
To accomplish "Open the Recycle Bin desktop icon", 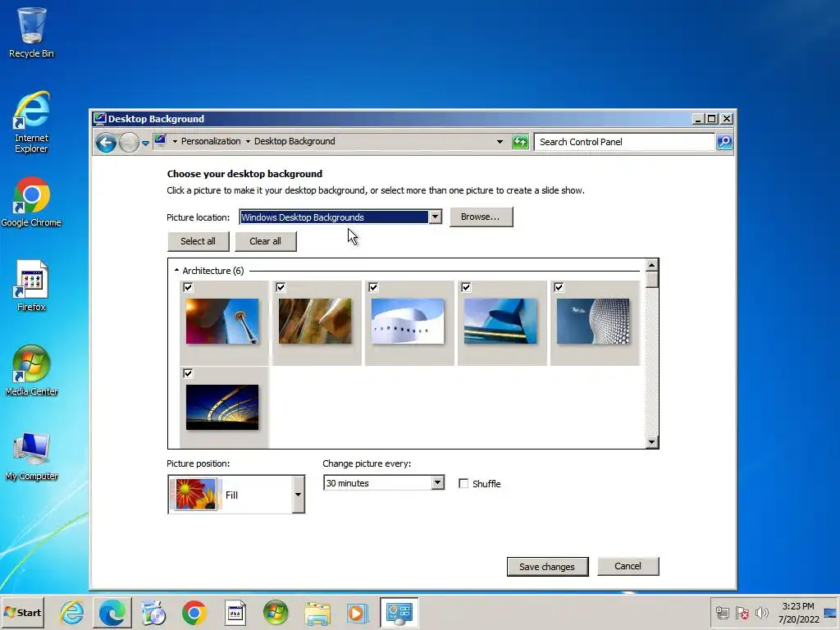I will tap(31, 33).
